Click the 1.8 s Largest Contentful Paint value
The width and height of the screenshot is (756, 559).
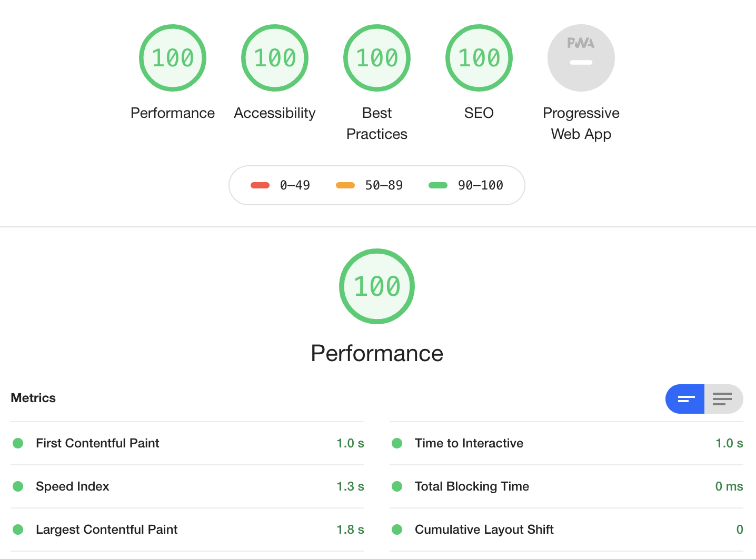click(350, 530)
